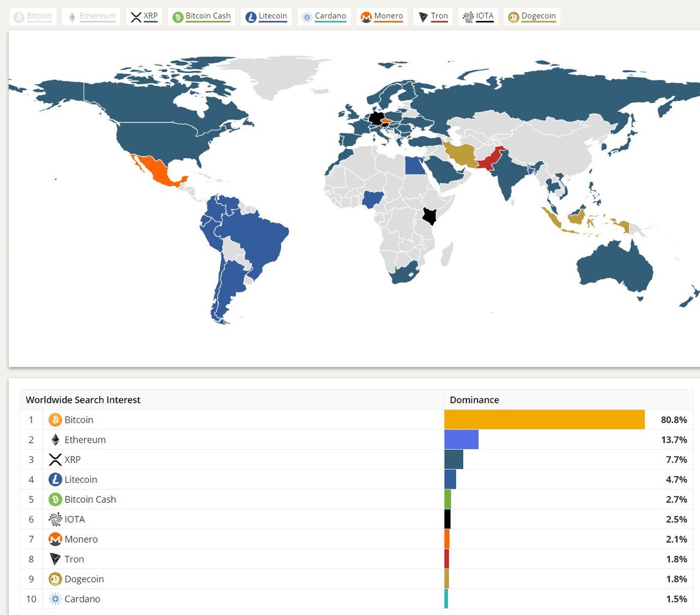Click the orange Bitcoin dominance bar
The image size is (700, 615).
click(x=545, y=420)
